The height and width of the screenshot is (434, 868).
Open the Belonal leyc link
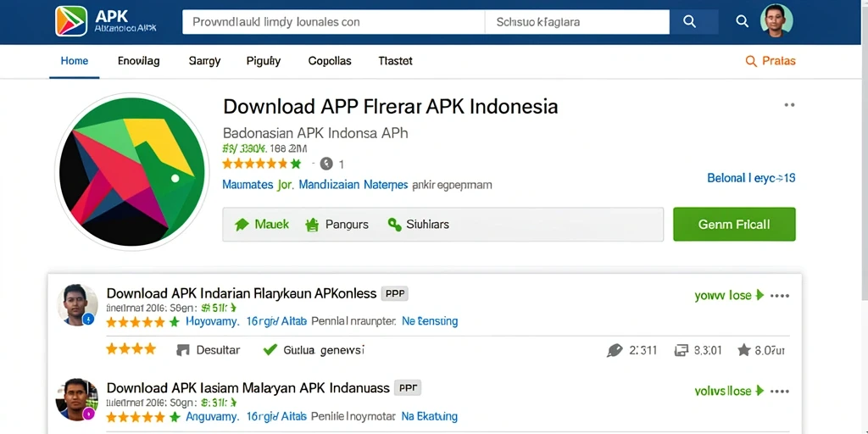751,178
